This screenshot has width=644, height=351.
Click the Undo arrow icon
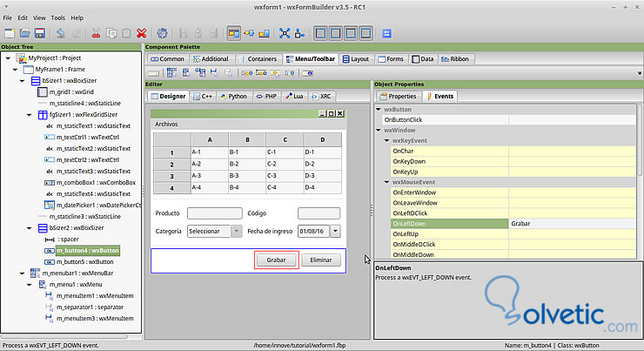(59, 33)
